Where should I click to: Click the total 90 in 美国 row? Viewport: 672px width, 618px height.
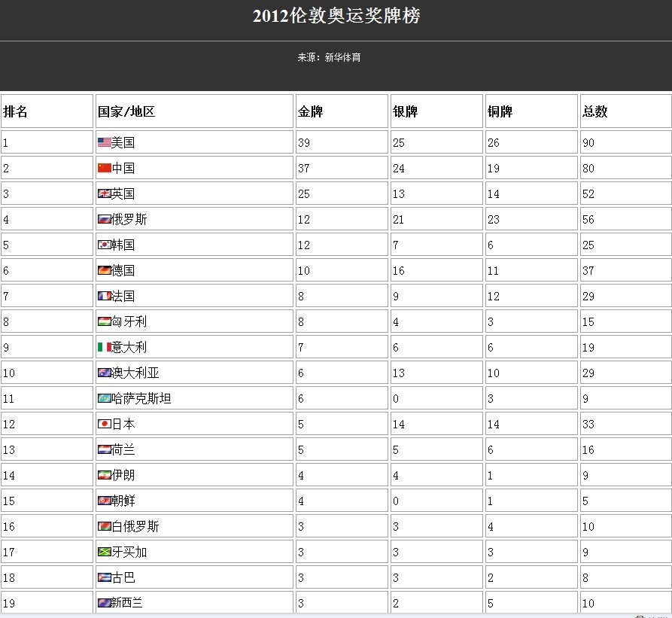point(588,143)
